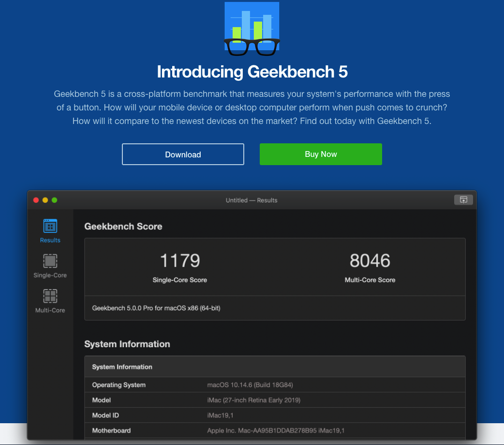Viewport: 504px width, 445px height.
Task: Click the Geekbench Score section heading
Action: point(123,227)
